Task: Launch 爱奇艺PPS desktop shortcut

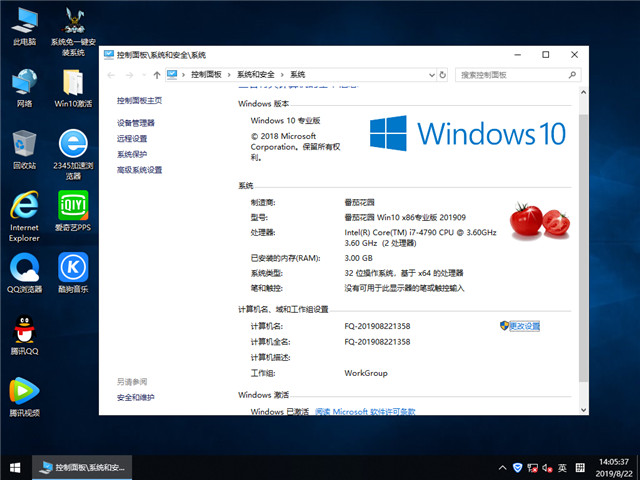Action: [x=73, y=211]
